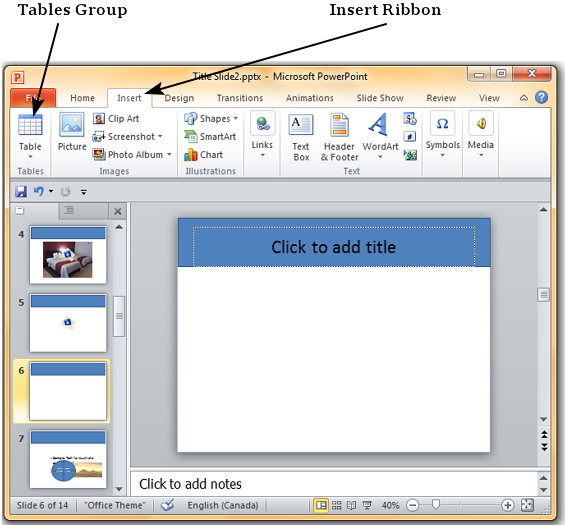Open the Undo history dropdown arrow
This screenshot has height=526, width=565.
coord(51,191)
